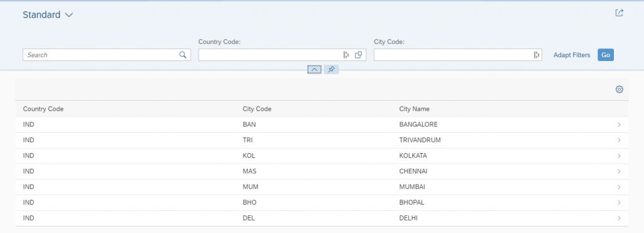Image resolution: width=644 pixels, height=233 pixels.
Task: Open City Code value help icon
Action: [x=536, y=55]
